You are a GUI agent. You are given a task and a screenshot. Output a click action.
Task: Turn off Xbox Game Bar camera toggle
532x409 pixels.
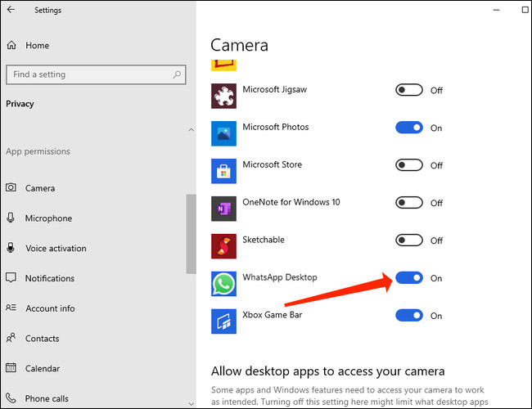(409, 316)
